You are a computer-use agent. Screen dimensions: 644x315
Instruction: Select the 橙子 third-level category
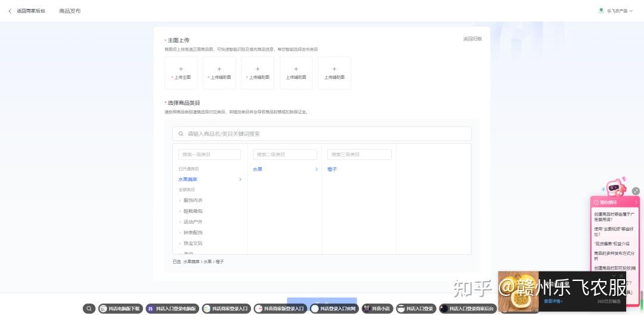[x=332, y=169]
